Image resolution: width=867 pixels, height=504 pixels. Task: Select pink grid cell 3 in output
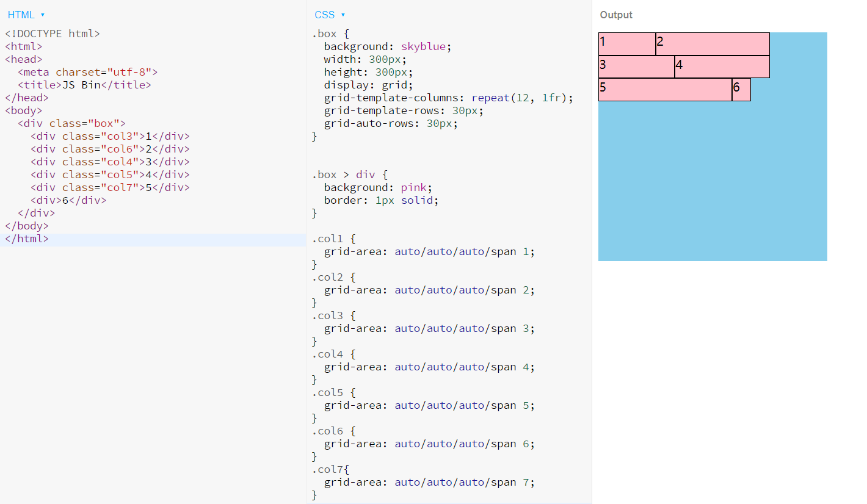click(637, 67)
